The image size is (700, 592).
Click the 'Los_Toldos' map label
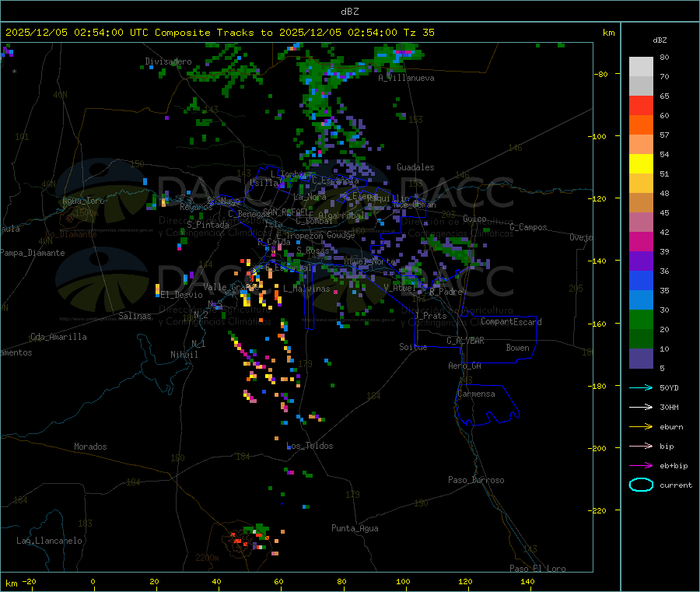310,446
